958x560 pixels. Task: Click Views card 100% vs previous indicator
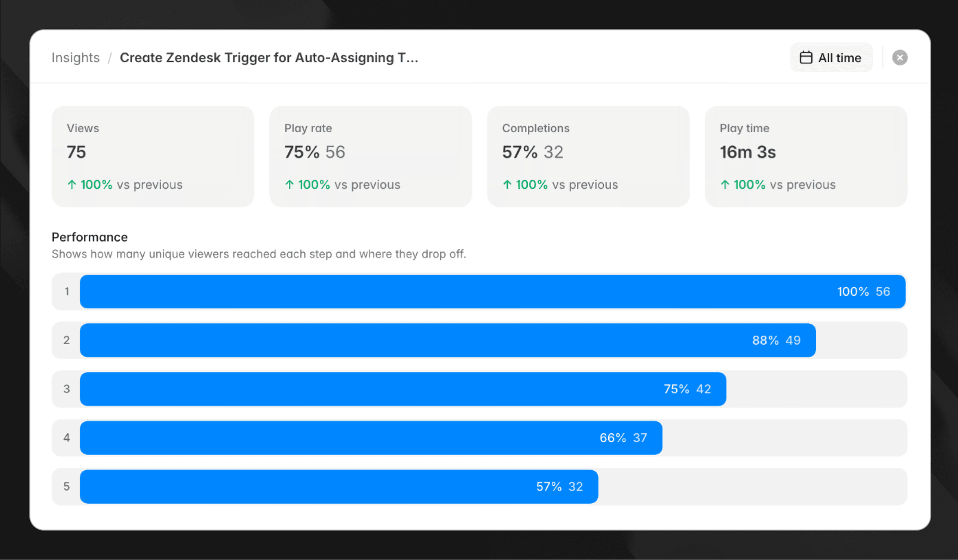click(125, 185)
